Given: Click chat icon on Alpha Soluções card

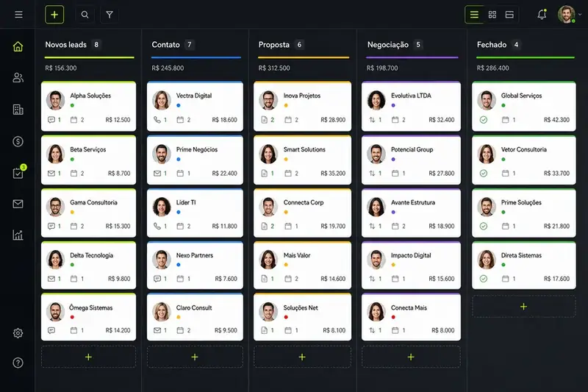Looking at the screenshot, I should coord(51,120).
